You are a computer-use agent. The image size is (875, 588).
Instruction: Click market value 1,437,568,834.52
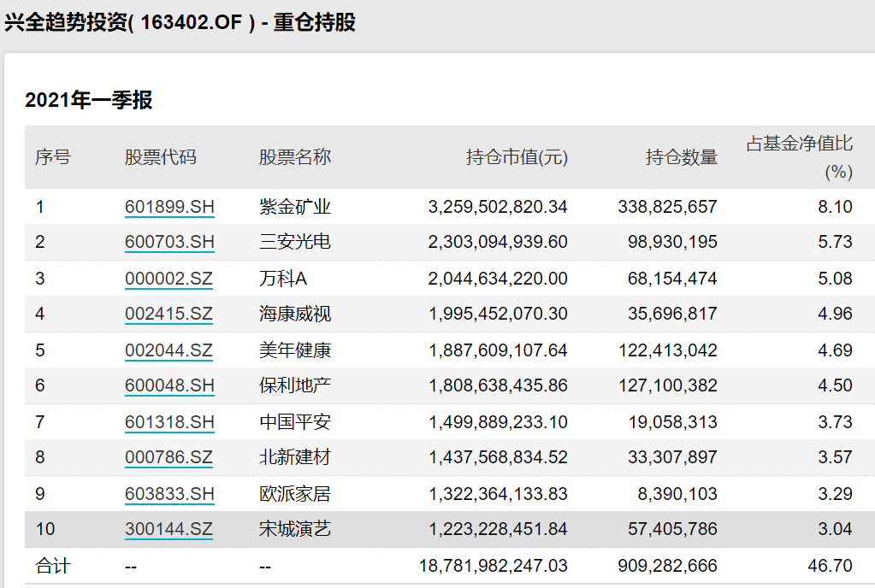498,457
